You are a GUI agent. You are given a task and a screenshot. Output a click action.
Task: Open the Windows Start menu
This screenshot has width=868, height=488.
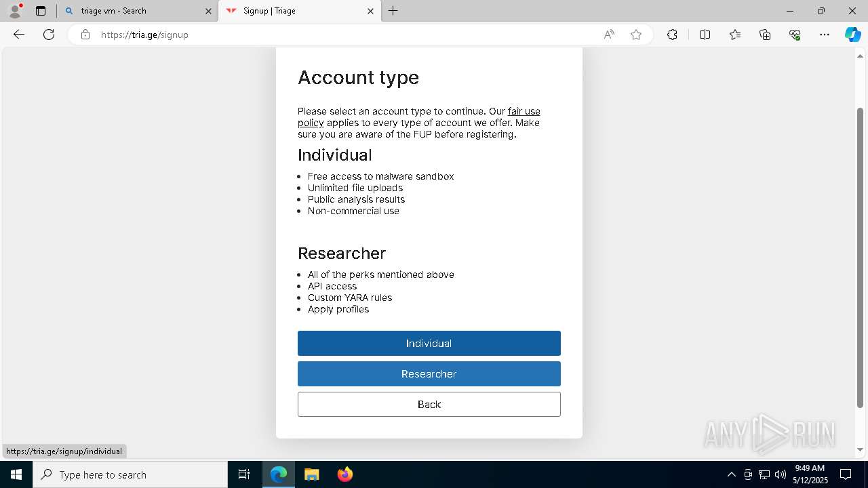click(x=16, y=474)
